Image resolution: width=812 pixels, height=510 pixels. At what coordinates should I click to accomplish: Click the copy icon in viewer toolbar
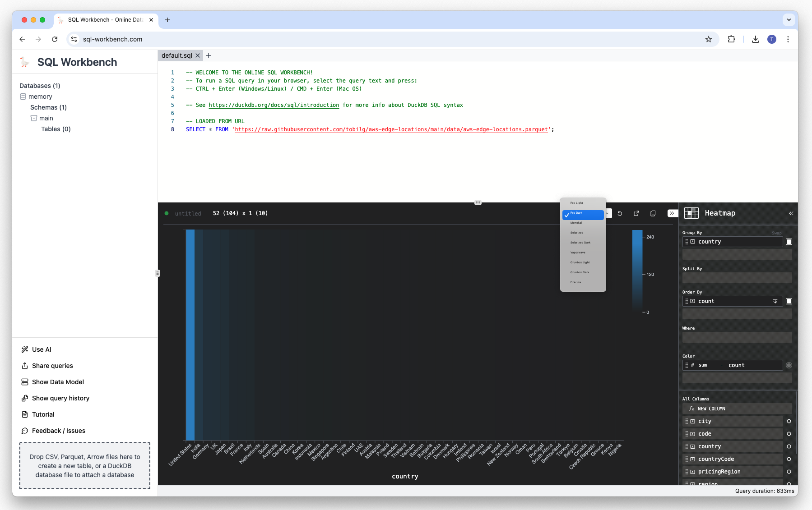[x=653, y=213]
